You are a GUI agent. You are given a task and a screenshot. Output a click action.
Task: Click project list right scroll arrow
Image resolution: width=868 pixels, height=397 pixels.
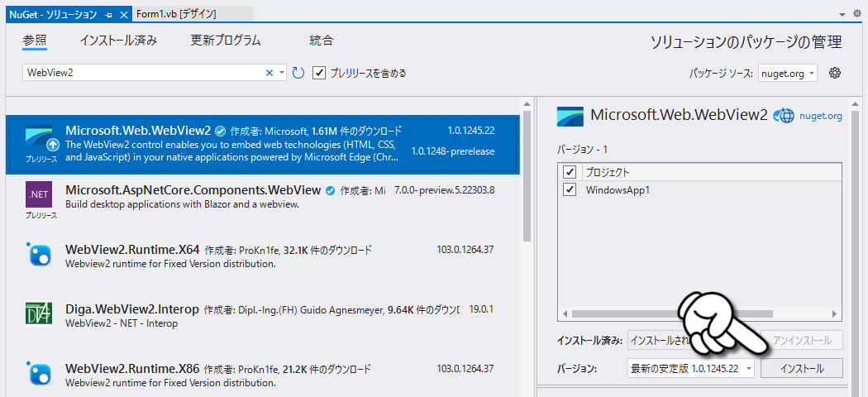click(x=835, y=314)
